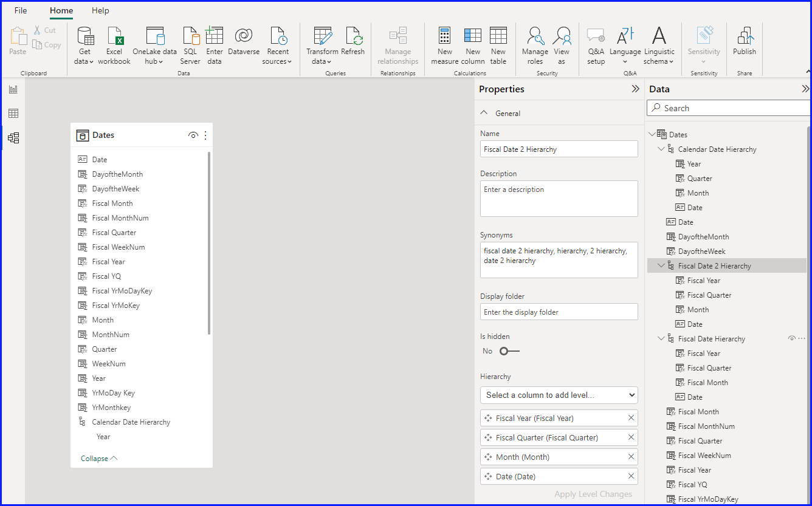
Task: Open the Linguistic schema menu
Action: coord(659,46)
